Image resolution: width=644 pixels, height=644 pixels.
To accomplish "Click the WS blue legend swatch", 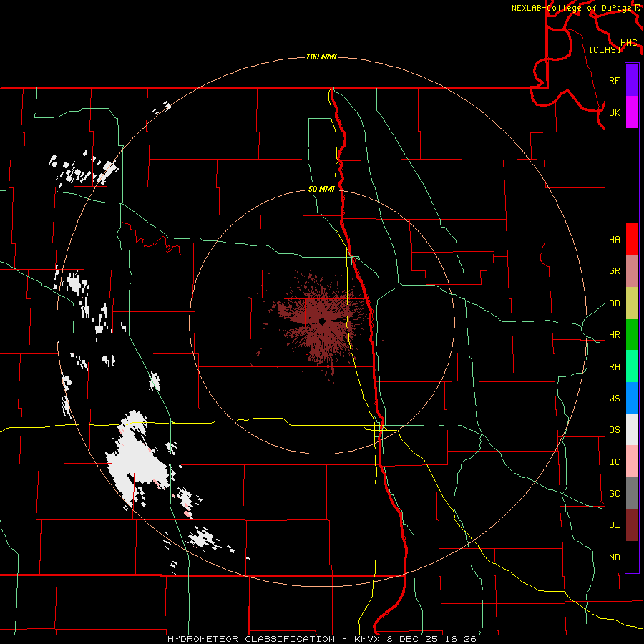I will (632, 398).
